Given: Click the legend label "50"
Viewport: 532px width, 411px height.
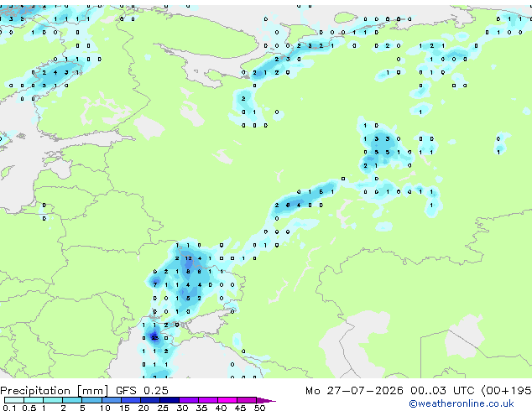Looking at the screenshot, I should 259,408.
